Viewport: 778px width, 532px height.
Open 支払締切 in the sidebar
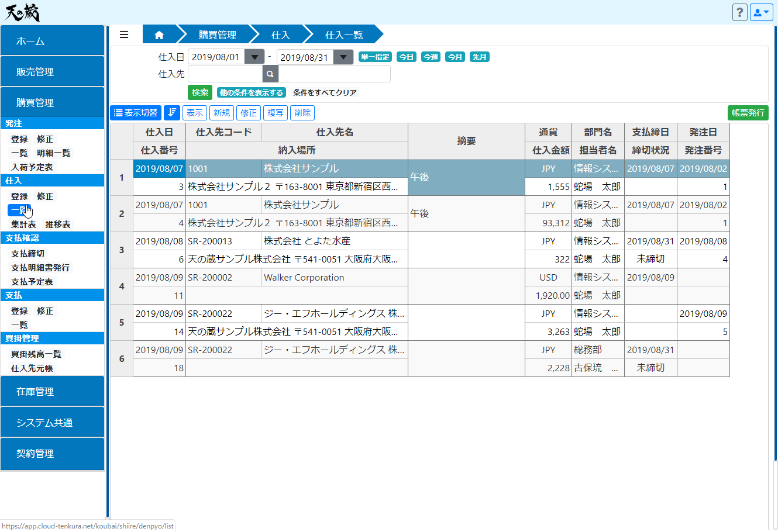point(28,254)
